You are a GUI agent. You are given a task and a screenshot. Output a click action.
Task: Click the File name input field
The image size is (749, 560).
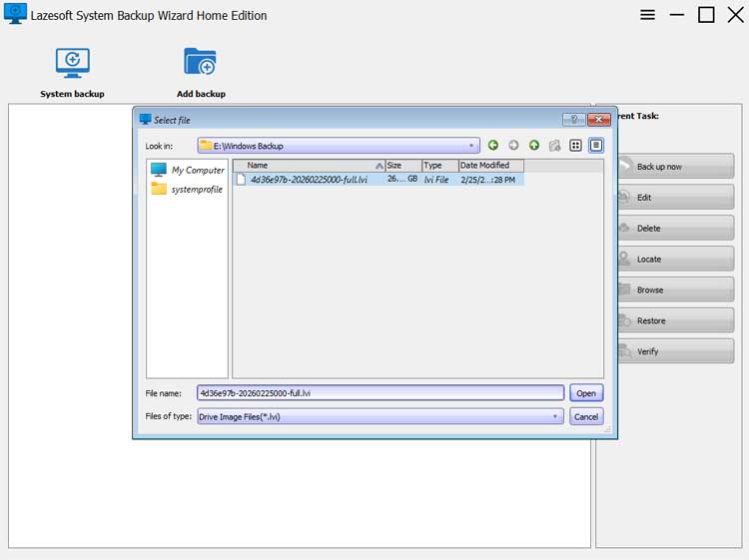coord(380,393)
